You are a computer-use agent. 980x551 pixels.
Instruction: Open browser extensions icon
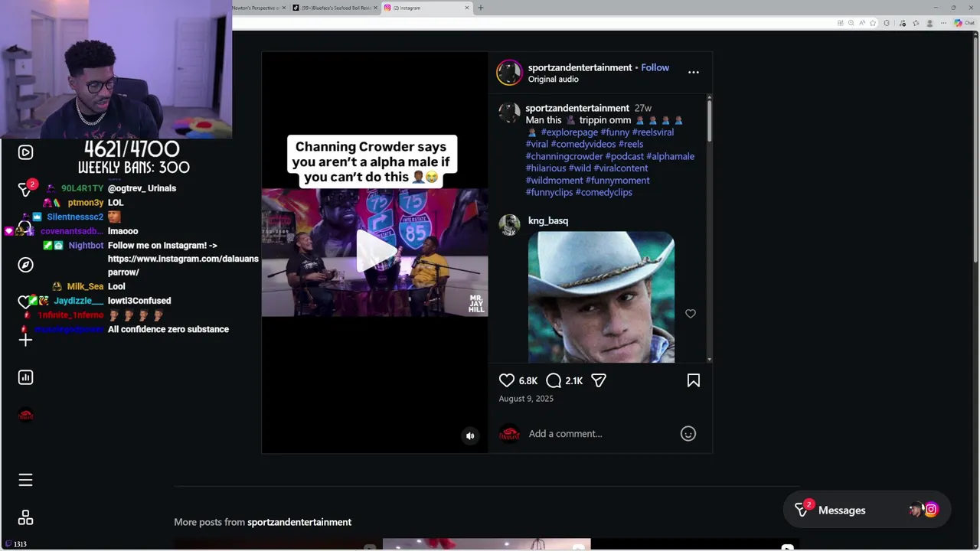point(887,23)
